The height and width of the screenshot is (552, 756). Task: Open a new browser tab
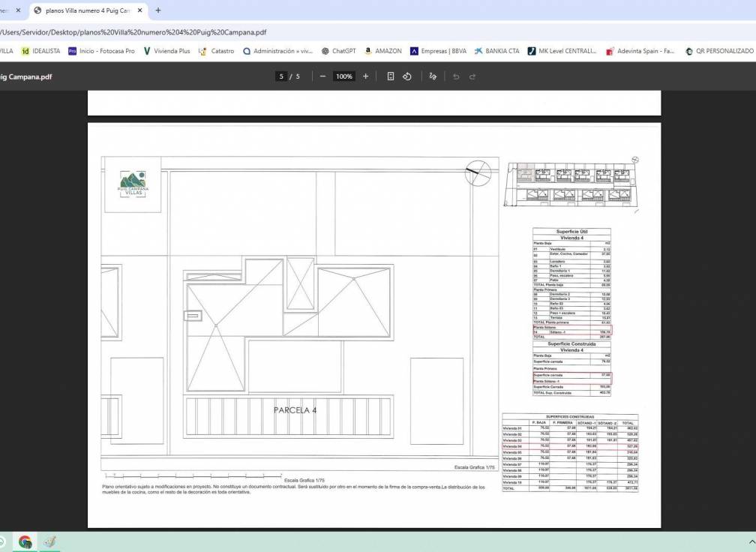point(158,10)
